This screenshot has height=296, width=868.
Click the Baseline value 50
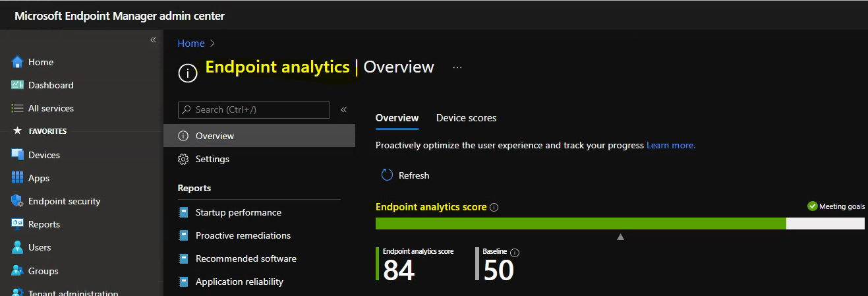498,270
